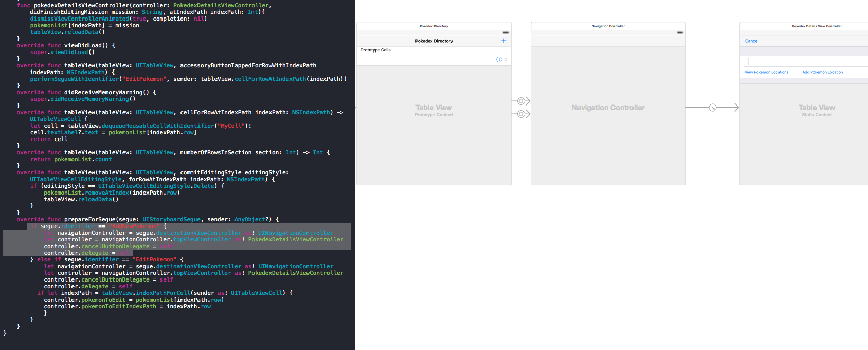Select the Pokedex Directory scene title bar
The image size is (868, 350).
pyautogui.click(x=433, y=26)
